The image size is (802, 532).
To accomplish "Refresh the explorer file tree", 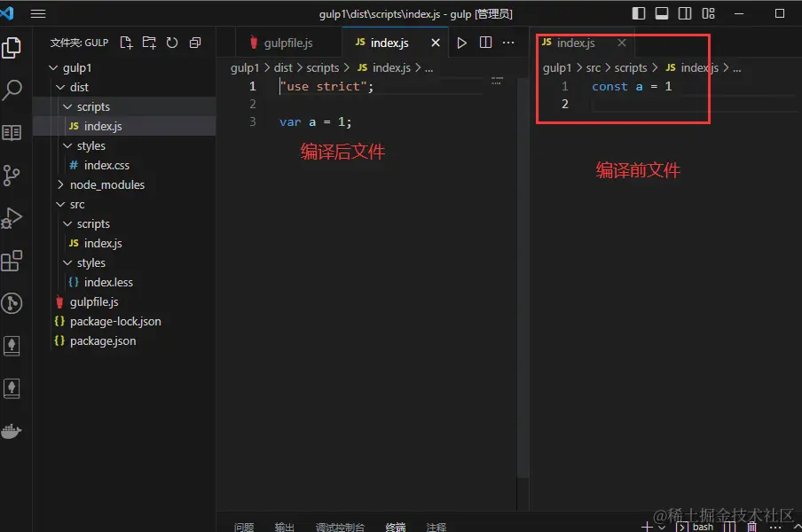I will (172, 43).
